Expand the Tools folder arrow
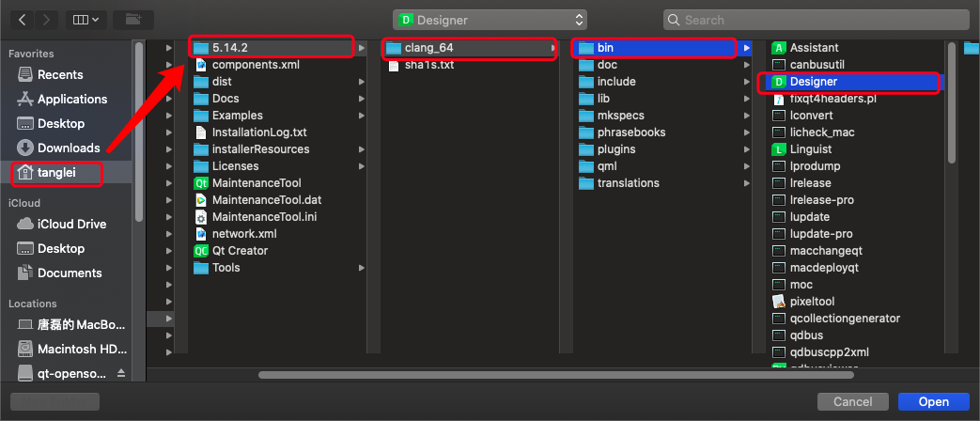Image resolution: width=980 pixels, height=421 pixels. pos(361,267)
